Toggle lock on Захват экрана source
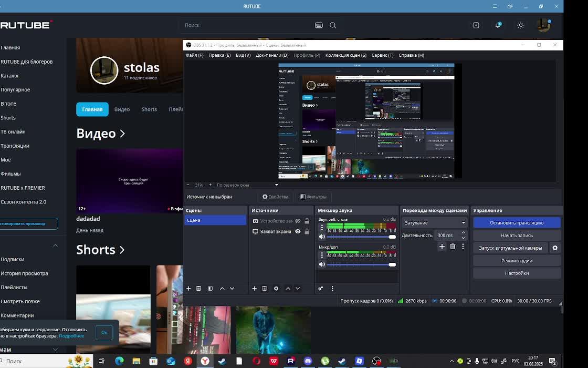Screen dimensions: 588x368 [307, 231]
